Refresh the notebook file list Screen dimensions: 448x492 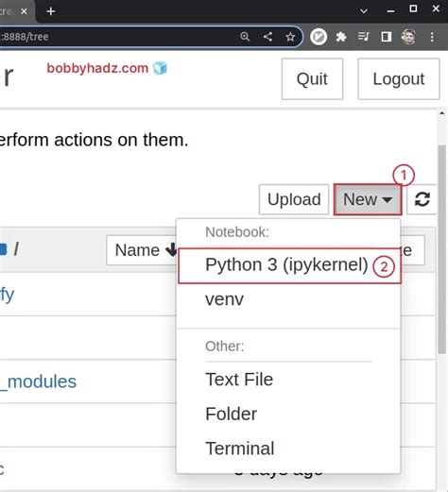pos(422,199)
